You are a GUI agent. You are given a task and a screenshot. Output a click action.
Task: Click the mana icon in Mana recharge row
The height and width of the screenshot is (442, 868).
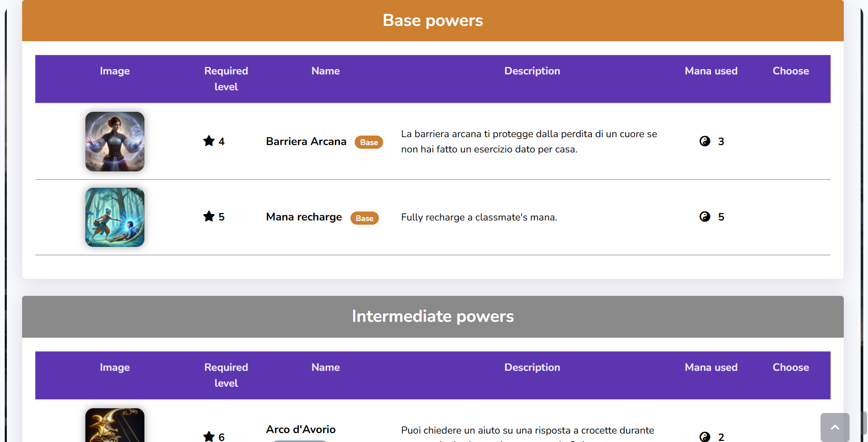tap(705, 216)
